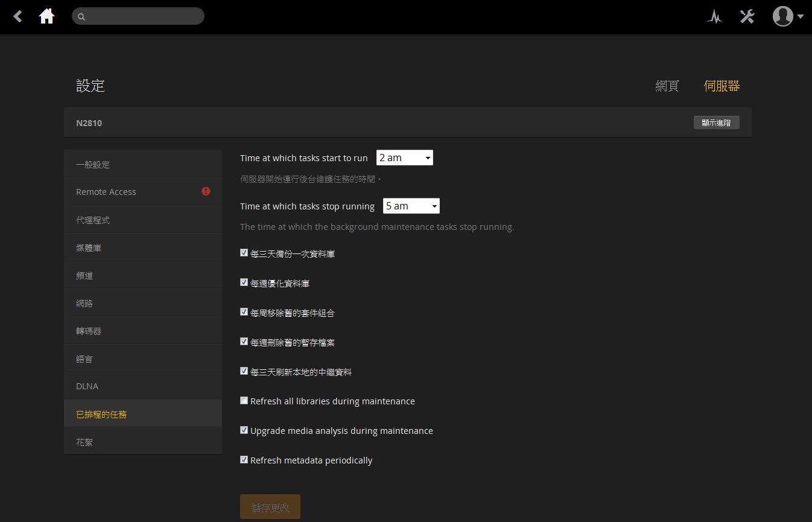Screen dimensions: 812x522
Task: Open 媒體庫 settings
Action: pyautogui.click(x=143, y=248)
